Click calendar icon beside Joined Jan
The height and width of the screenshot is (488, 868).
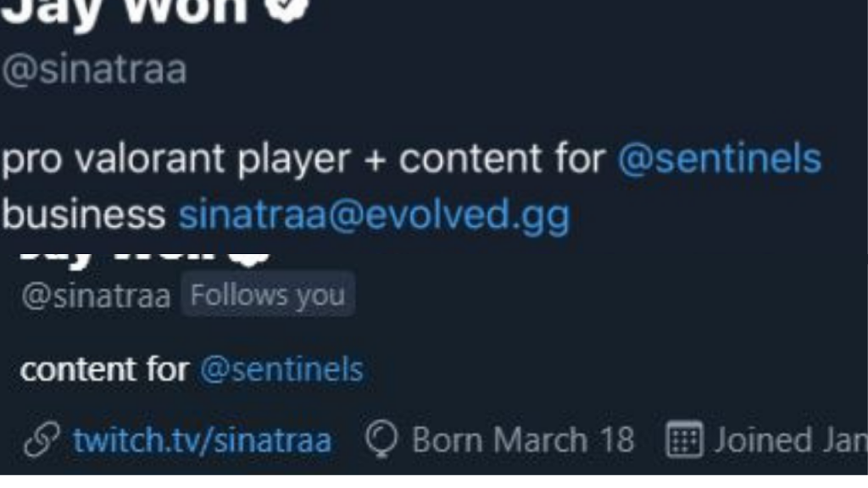click(x=684, y=440)
